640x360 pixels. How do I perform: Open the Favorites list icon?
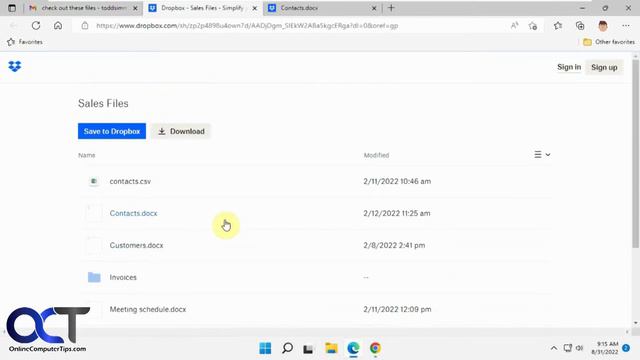558,26
